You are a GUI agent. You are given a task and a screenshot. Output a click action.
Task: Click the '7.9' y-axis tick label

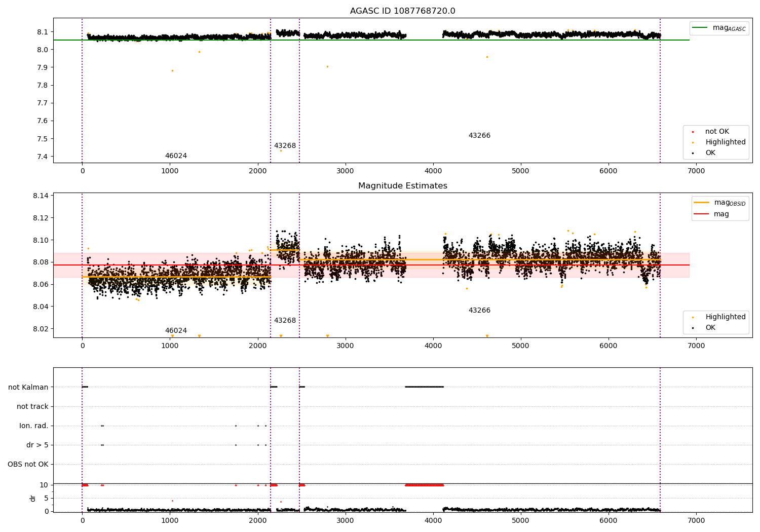[x=43, y=67]
